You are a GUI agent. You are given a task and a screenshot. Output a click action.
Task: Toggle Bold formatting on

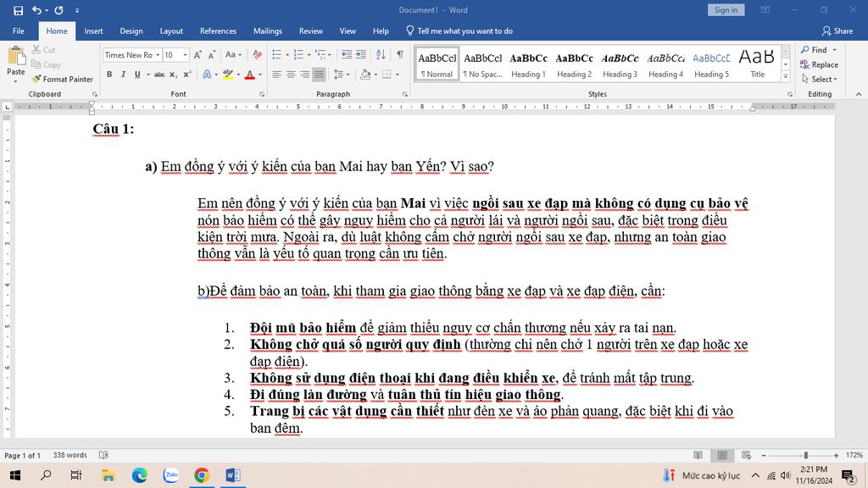(109, 75)
